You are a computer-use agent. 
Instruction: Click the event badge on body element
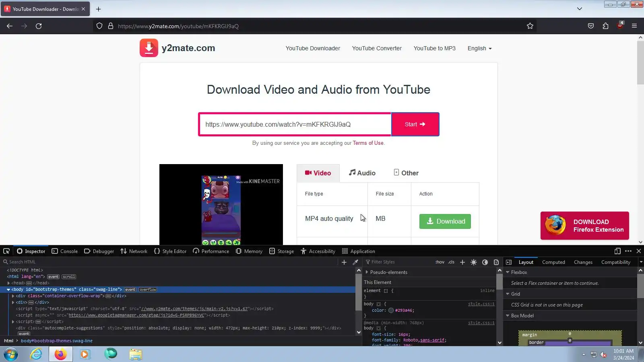click(130, 290)
